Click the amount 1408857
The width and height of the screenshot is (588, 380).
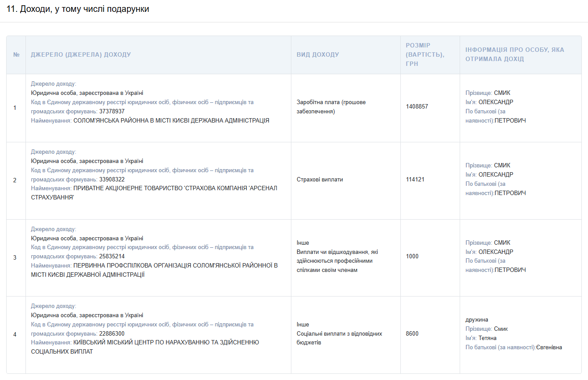pyautogui.click(x=417, y=107)
